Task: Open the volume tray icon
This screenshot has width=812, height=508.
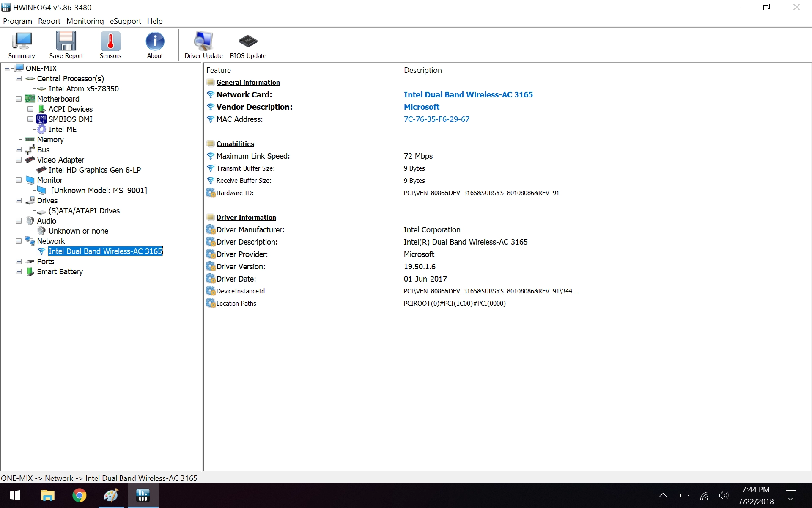Action: (x=724, y=496)
